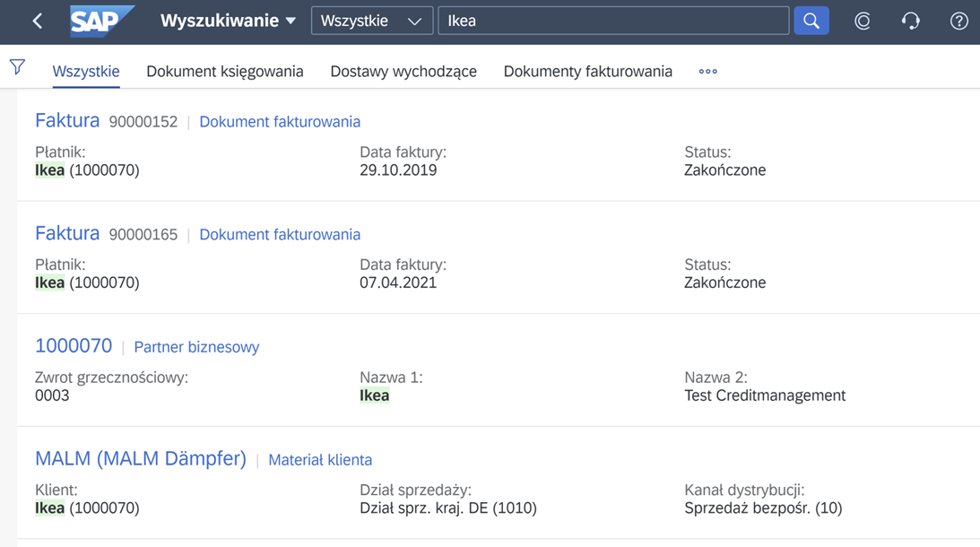Click Klient value Ikea (1000070)
Screen dimensions: 980x547
coord(87,508)
